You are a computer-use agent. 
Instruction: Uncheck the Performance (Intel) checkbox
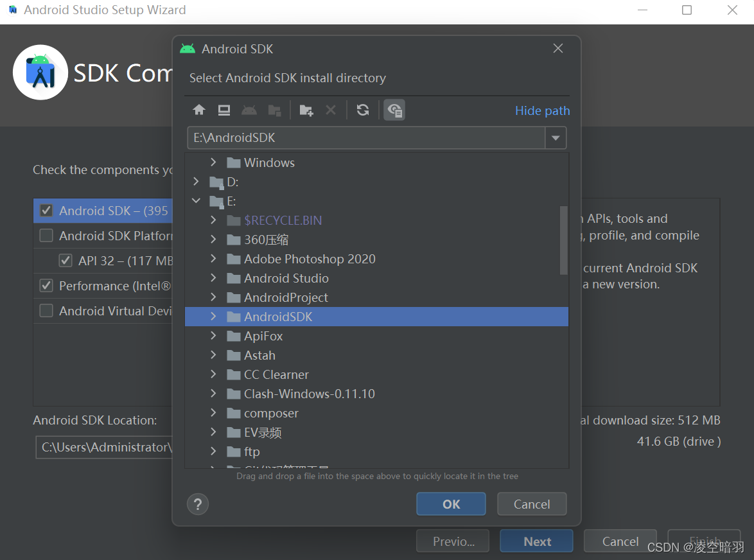coord(46,286)
